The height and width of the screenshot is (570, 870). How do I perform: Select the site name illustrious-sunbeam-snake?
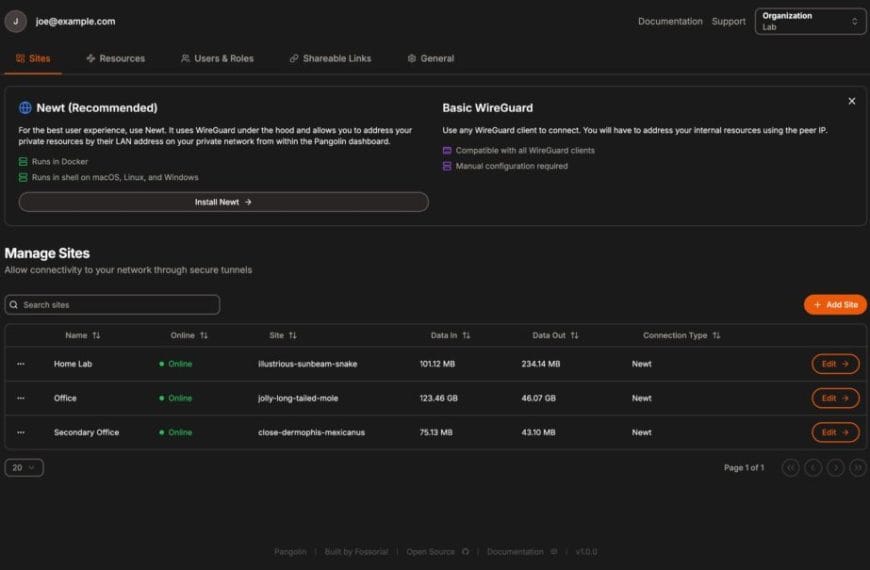[307, 364]
